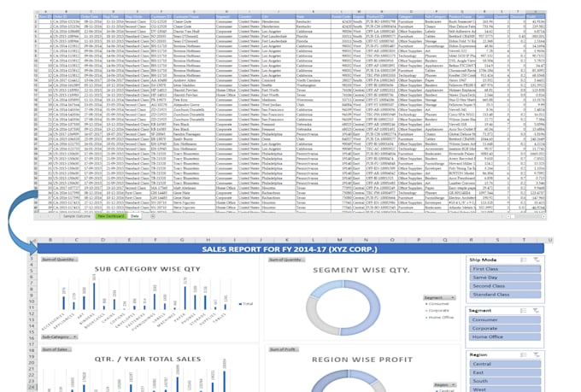The height and width of the screenshot is (392, 581).
Task: Clear the filter on the Segment slicer
Action: (x=537, y=311)
